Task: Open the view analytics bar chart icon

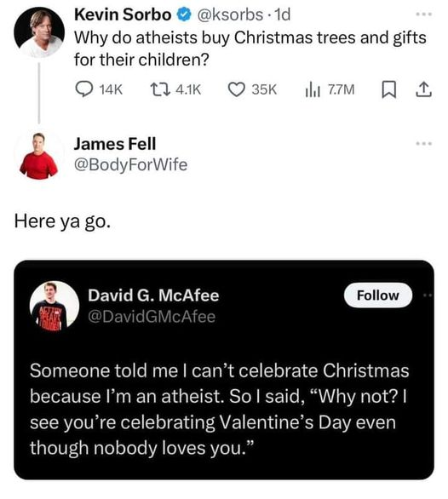Action: tap(312, 89)
